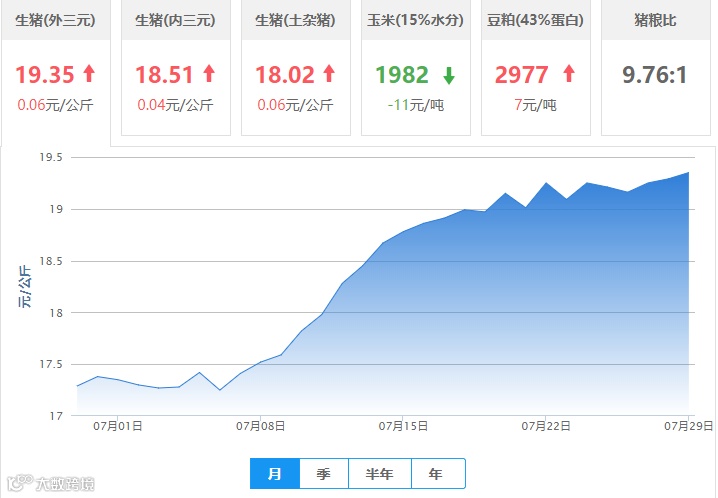Click the 07月29日 axis label
This screenshot has height=498, width=718.
[x=688, y=426]
